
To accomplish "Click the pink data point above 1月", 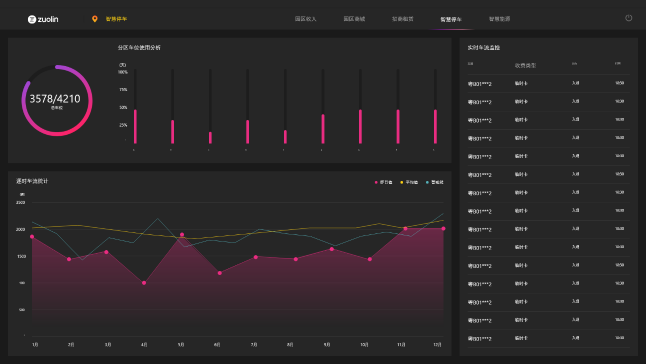I will click(32, 237).
